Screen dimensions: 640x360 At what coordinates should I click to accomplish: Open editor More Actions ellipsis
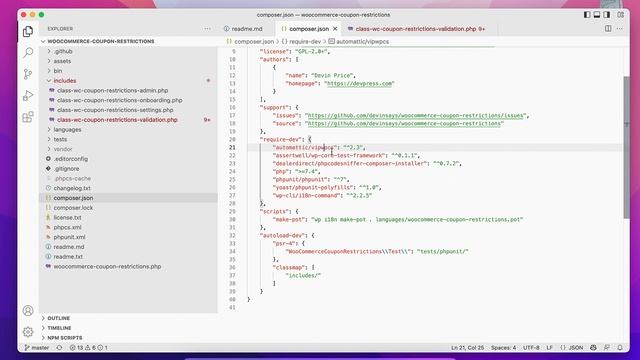620,29
